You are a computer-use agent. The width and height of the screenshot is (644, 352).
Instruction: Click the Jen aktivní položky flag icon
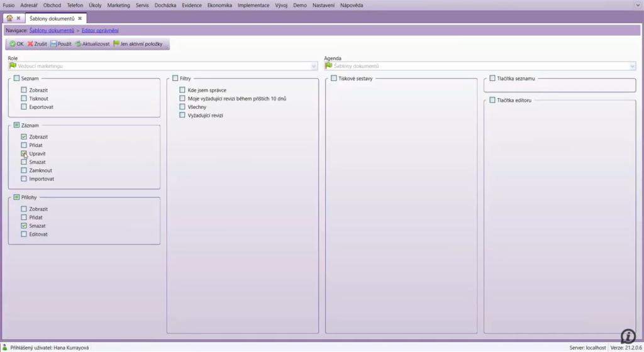click(x=116, y=44)
